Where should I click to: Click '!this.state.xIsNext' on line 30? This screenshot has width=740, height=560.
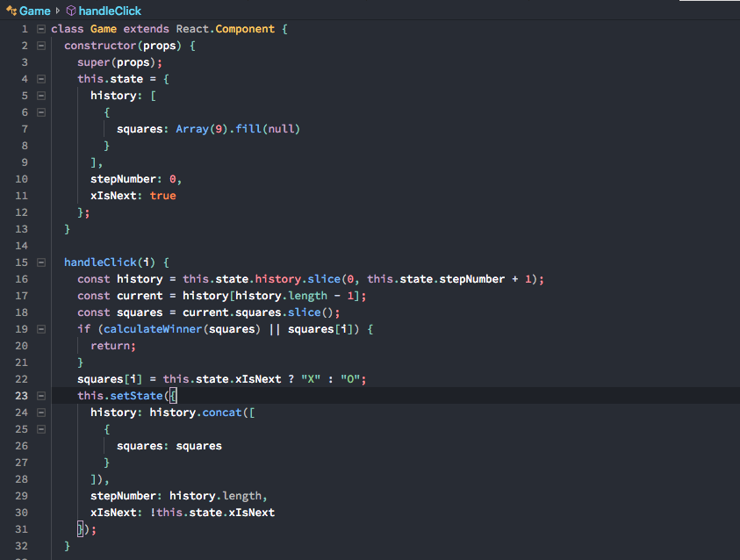(x=212, y=513)
